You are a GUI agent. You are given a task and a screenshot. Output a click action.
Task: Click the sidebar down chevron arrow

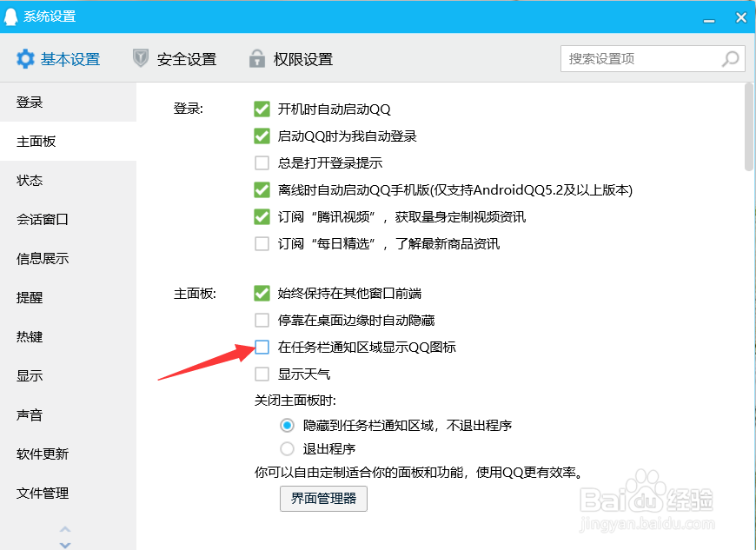pyautogui.click(x=65, y=545)
